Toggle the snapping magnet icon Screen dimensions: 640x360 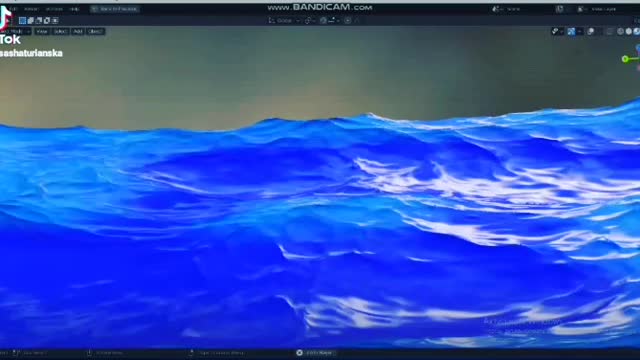coord(323,20)
